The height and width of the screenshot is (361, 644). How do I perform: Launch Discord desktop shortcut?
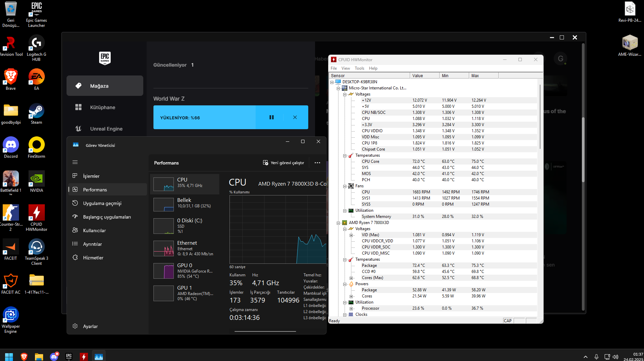[x=11, y=148]
